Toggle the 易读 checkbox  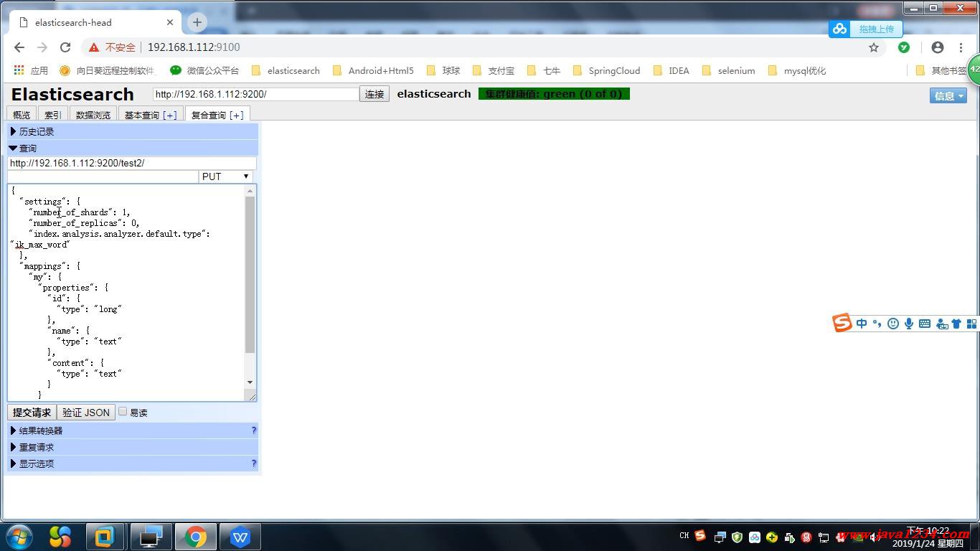coord(123,412)
